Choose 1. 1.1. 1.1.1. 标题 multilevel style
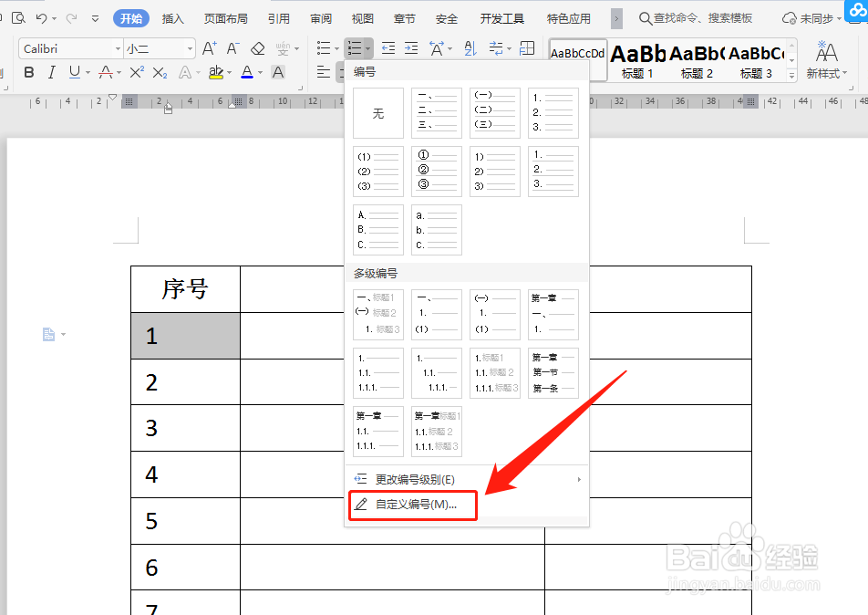The image size is (868, 615). pos(495,373)
